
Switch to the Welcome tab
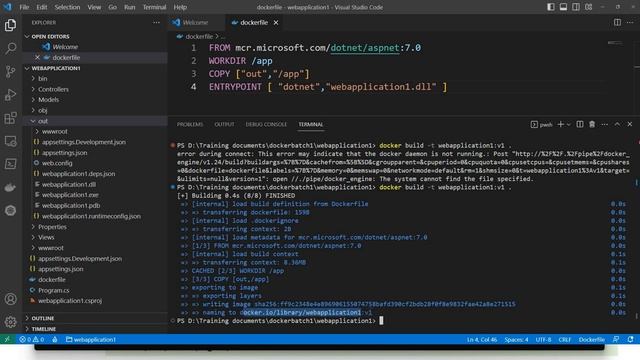tap(195, 22)
